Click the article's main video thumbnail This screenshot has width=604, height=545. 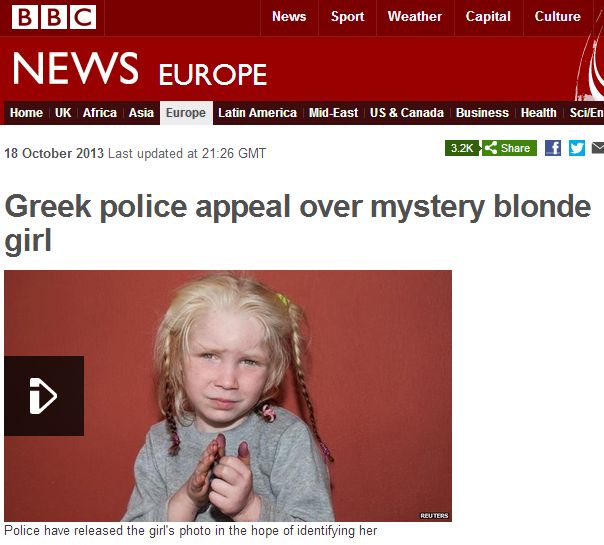coord(228,396)
